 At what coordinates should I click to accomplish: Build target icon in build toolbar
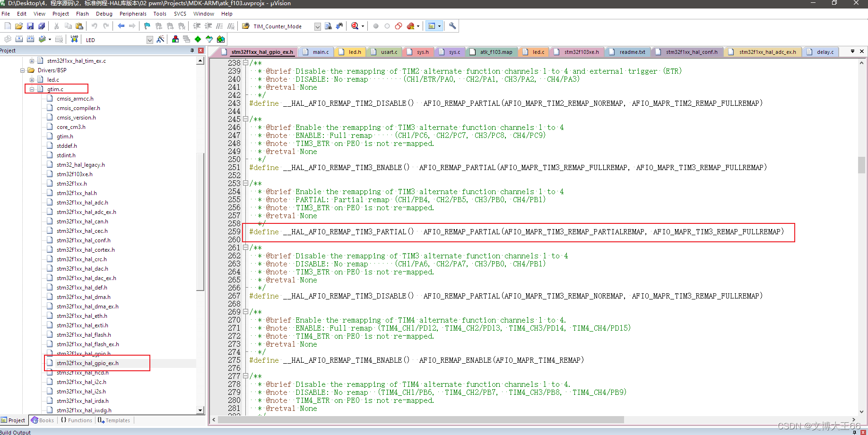[x=19, y=39]
